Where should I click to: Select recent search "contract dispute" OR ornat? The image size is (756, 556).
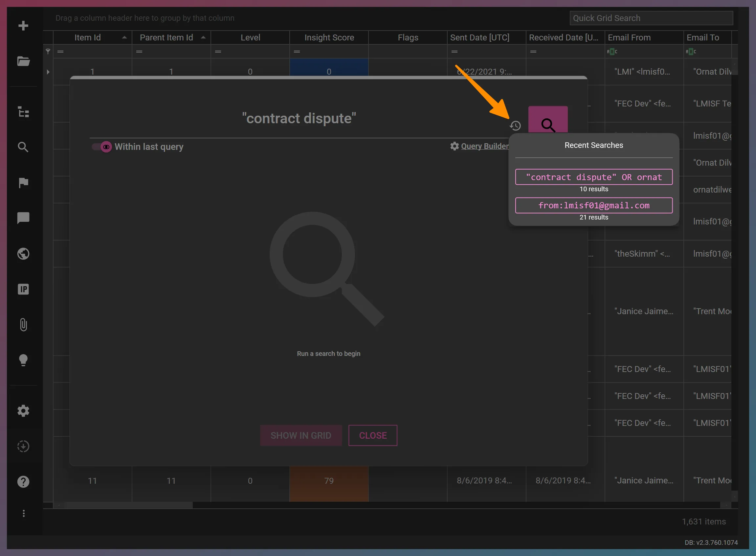(x=593, y=177)
